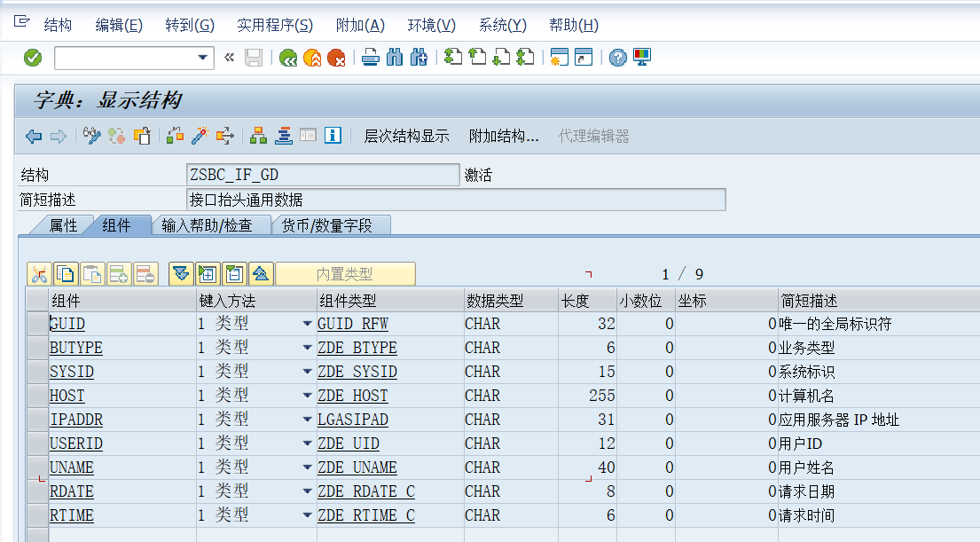Click the short description field 接口抬头通用数据
Viewport: 980px width, 542px height.
point(456,200)
